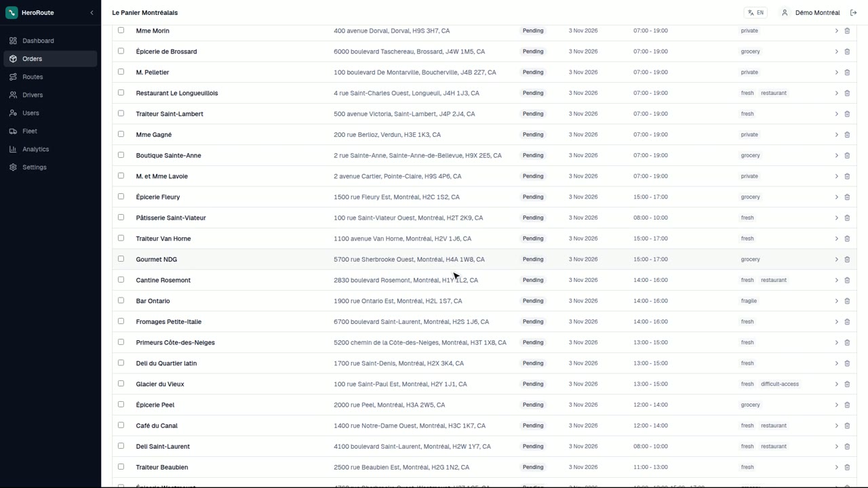868x488 pixels.
Task: Go to Routes in the sidebar
Action: click(50, 77)
